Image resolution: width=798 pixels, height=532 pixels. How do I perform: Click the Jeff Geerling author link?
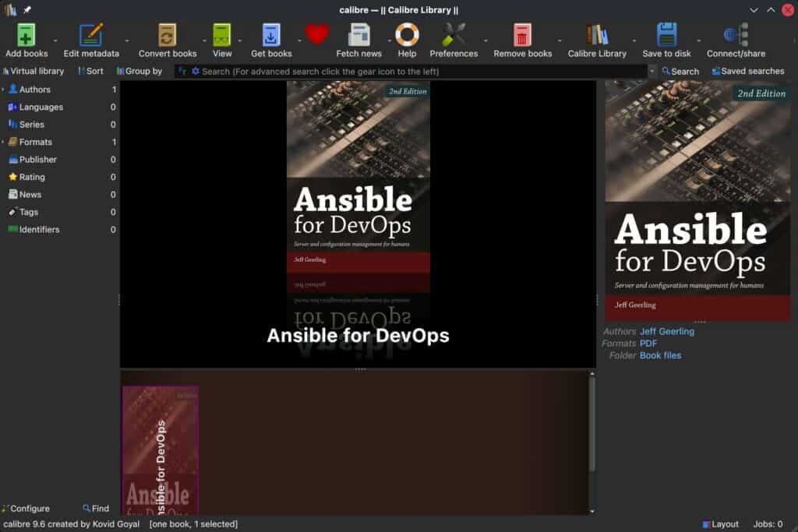coord(667,331)
